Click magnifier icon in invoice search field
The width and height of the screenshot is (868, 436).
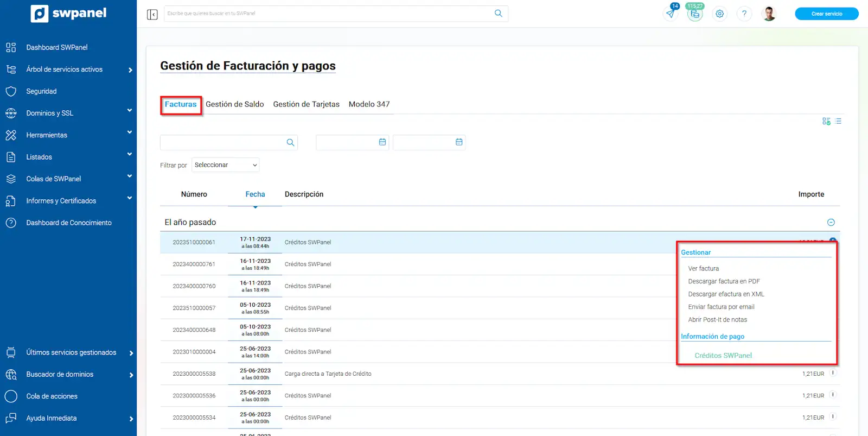(290, 142)
